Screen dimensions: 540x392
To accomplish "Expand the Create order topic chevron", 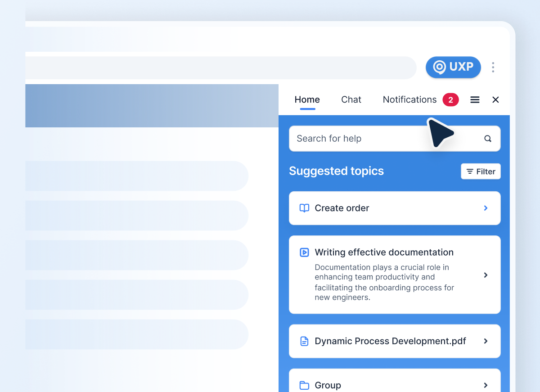I will coord(485,208).
